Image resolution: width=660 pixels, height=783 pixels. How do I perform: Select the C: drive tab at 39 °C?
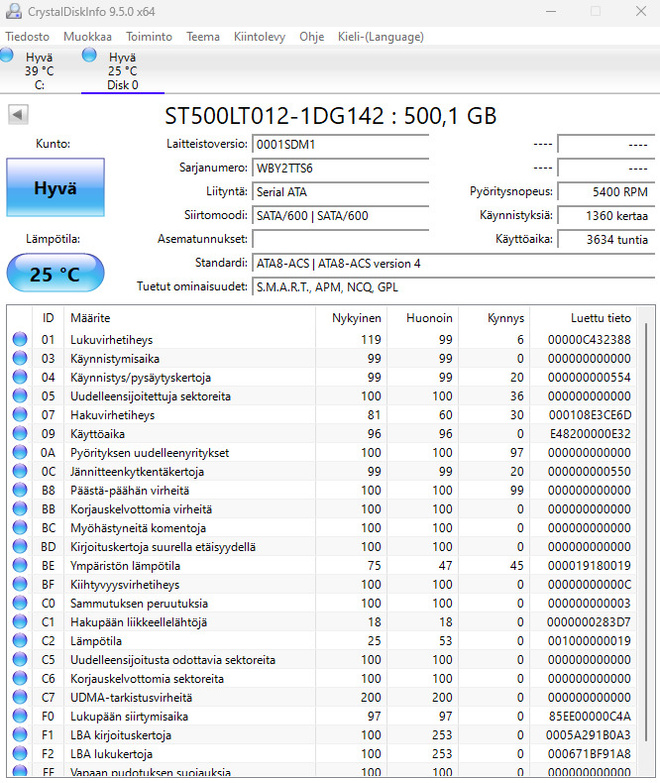(39, 71)
